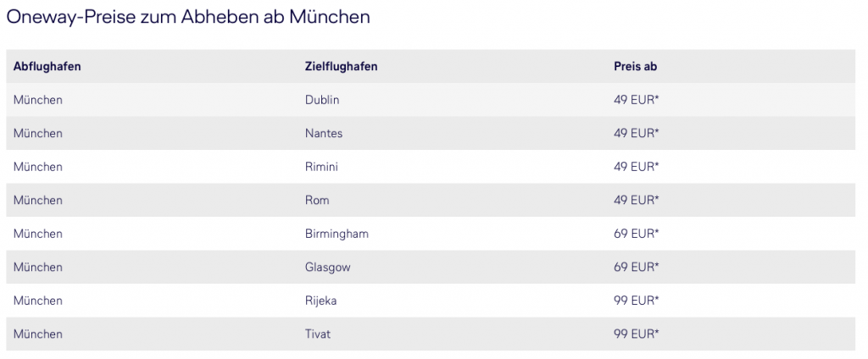
Task: Click the 99 EUR price for Tivat
Action: 637,334
